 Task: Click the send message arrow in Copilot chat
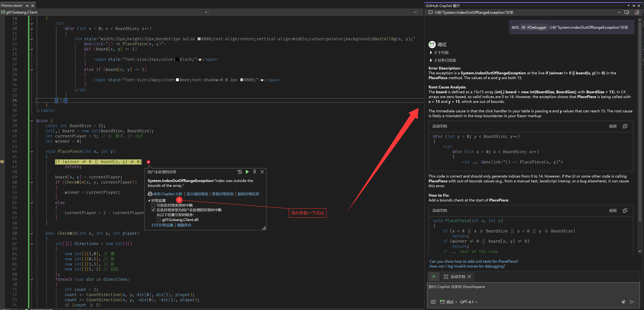[x=632, y=302]
